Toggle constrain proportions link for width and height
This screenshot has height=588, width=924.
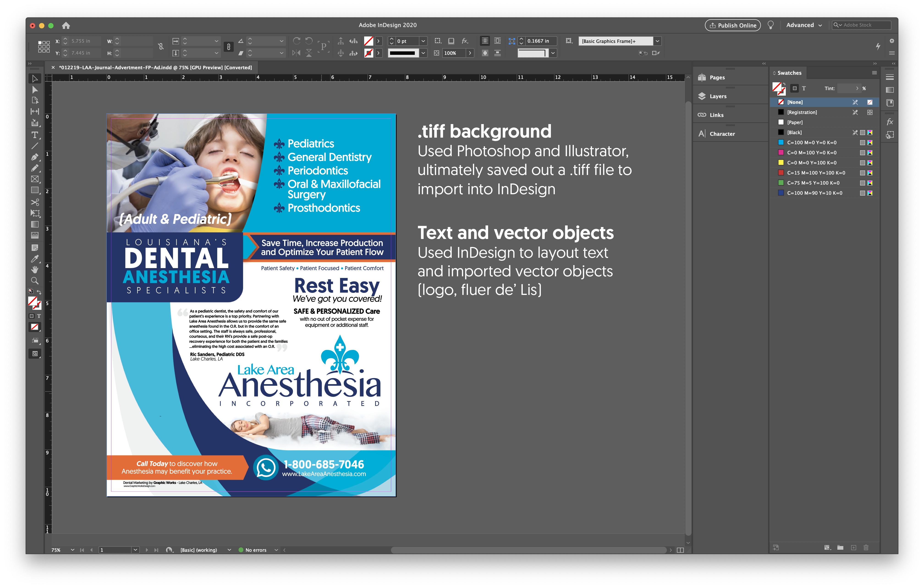[x=161, y=47]
